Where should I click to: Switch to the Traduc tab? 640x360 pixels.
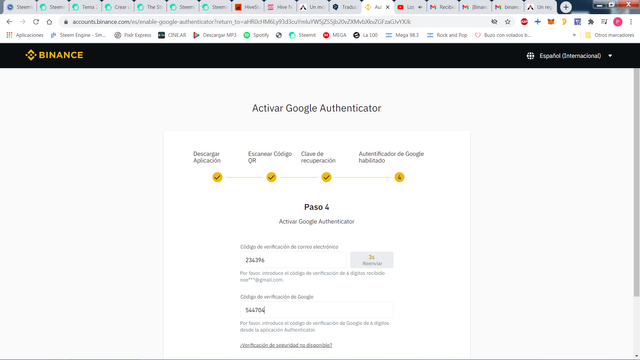345,7
